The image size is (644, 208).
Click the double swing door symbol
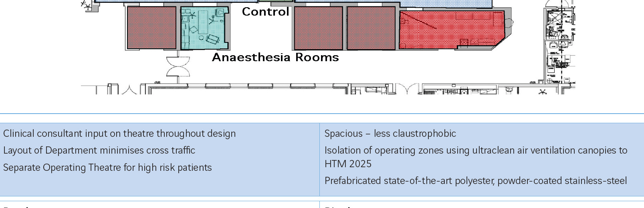[x=178, y=66]
